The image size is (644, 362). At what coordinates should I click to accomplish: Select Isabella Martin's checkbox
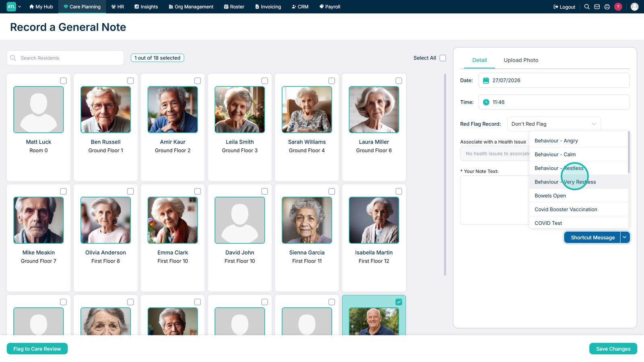point(399,191)
